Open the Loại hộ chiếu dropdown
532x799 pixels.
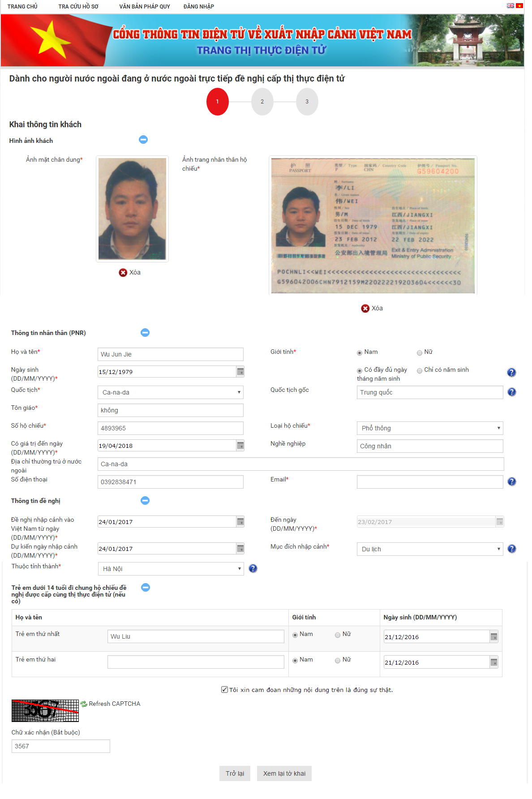pos(430,428)
